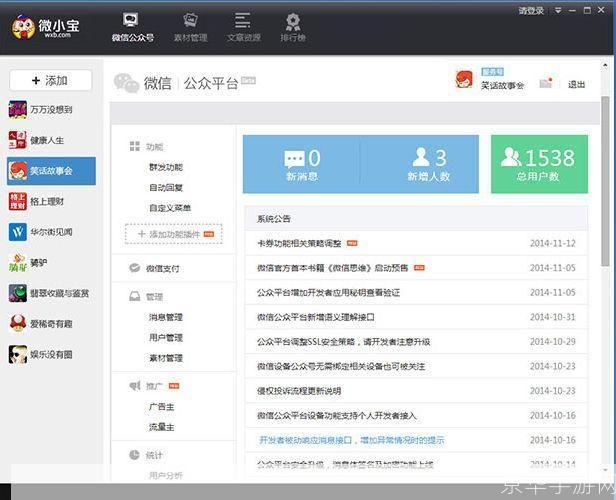Click date 2014-11-12
616x500 pixels.
coord(553,244)
